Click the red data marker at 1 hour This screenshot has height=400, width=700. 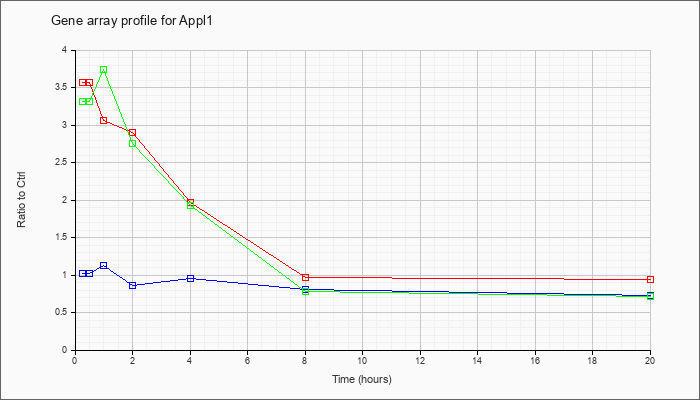104,121
